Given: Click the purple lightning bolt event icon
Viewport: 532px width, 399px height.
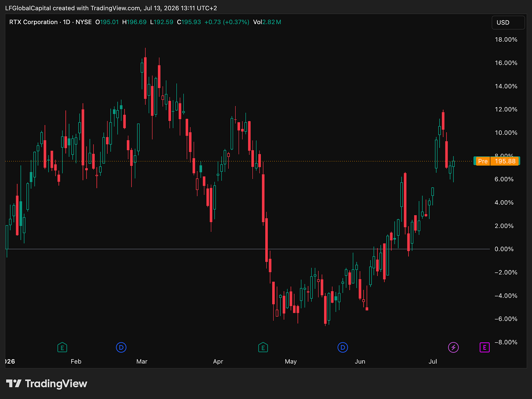Looking at the screenshot, I should [453, 347].
